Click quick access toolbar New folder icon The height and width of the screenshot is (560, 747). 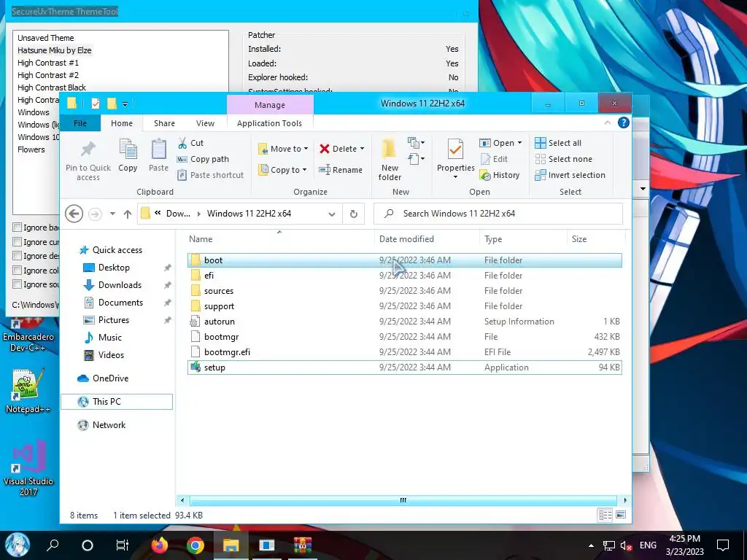coord(112,104)
